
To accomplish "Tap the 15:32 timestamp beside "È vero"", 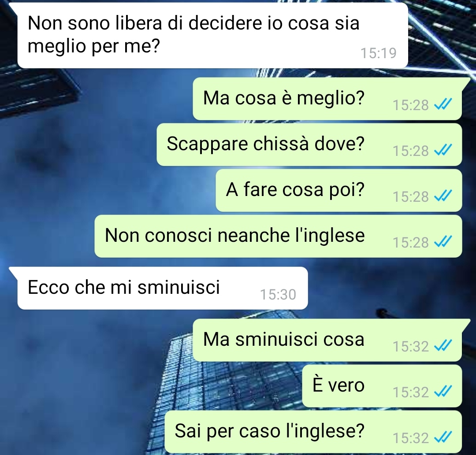I will click(411, 392).
